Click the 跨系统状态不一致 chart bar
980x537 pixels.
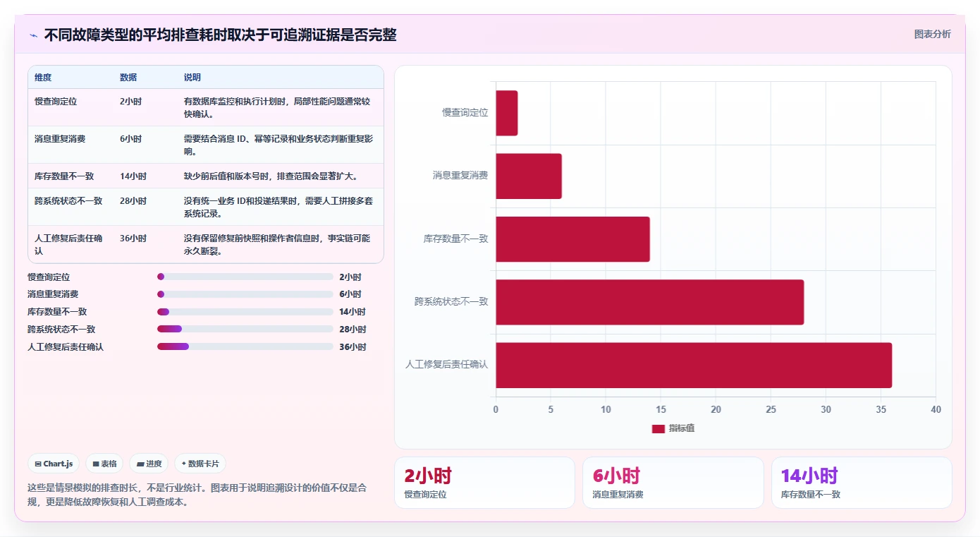(649, 302)
